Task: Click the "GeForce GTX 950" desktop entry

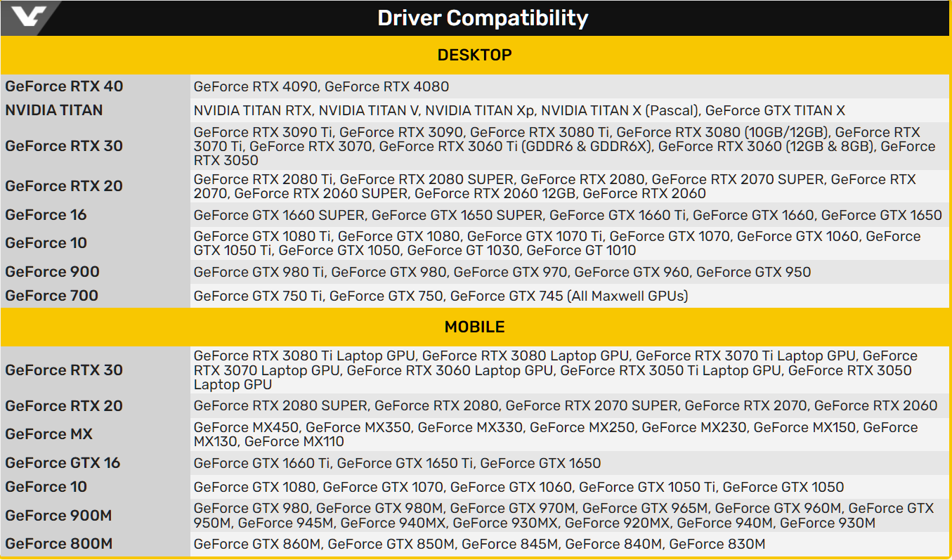Action: 753,272
